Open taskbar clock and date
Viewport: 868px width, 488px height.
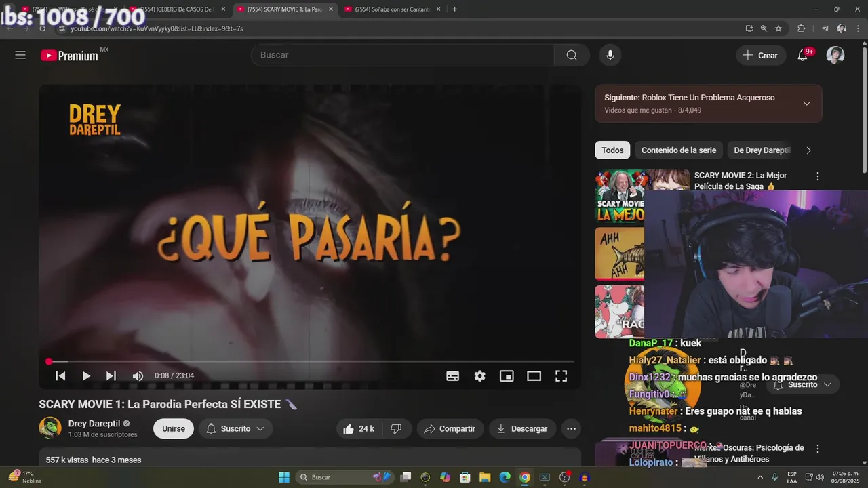pos(846,477)
